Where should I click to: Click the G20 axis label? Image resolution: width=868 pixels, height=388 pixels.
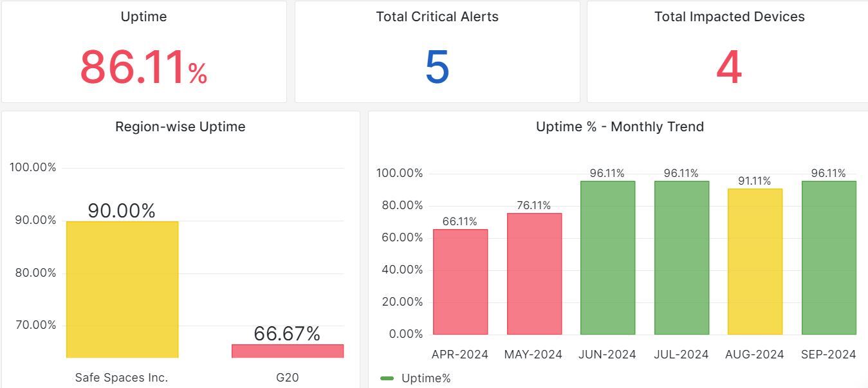(287, 378)
